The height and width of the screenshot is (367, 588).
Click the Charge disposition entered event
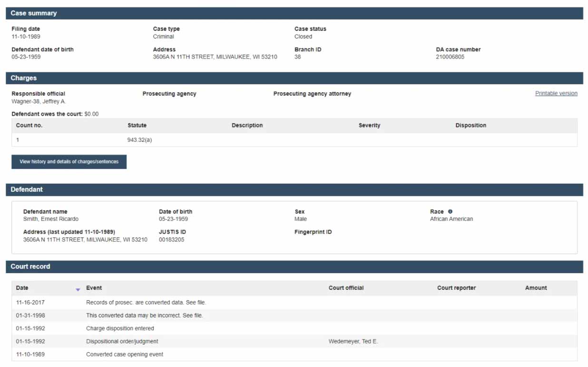[x=120, y=328]
